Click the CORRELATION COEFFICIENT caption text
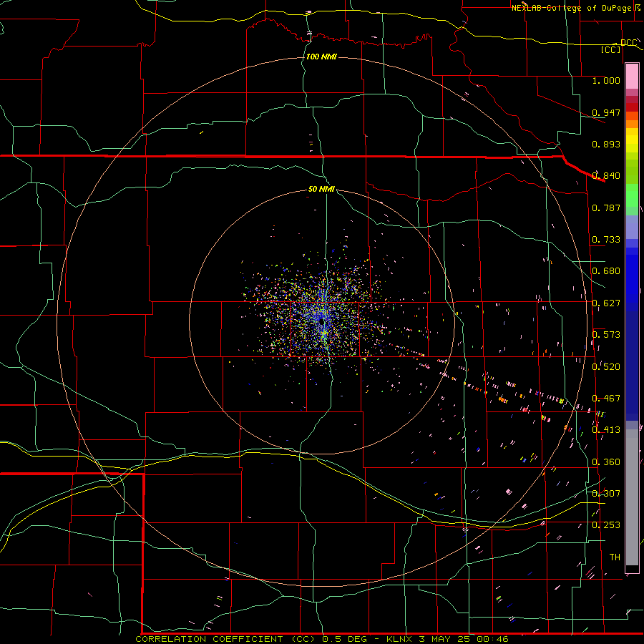The image size is (644, 644). click(x=209, y=639)
